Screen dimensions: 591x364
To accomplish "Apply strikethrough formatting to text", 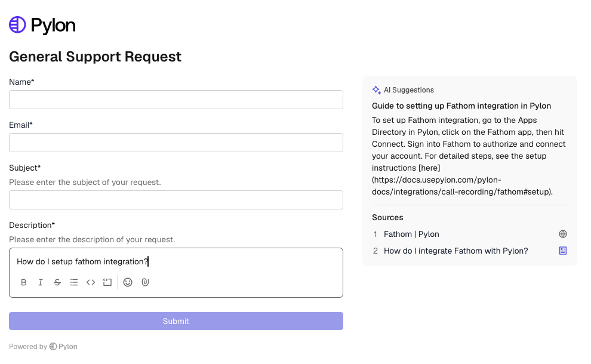I will (57, 282).
